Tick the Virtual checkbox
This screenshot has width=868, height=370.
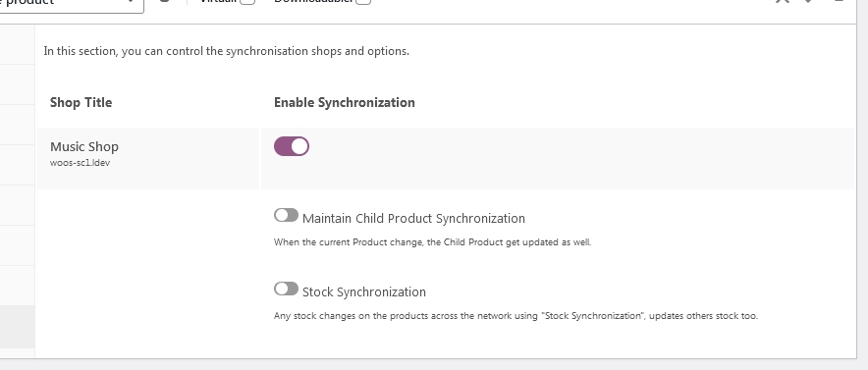pos(247,1)
